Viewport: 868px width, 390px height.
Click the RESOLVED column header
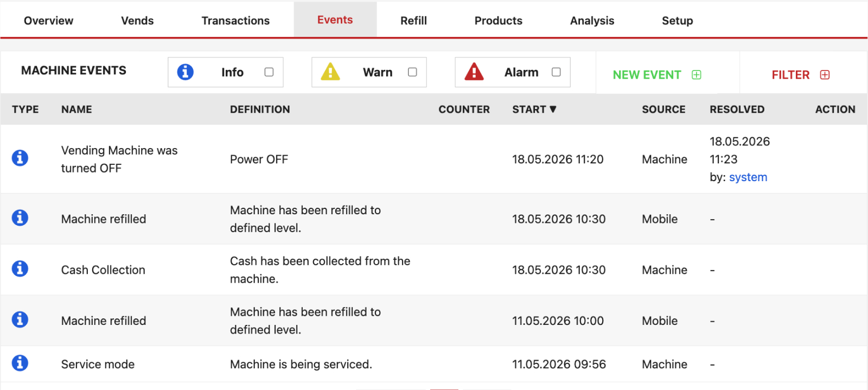coord(737,109)
